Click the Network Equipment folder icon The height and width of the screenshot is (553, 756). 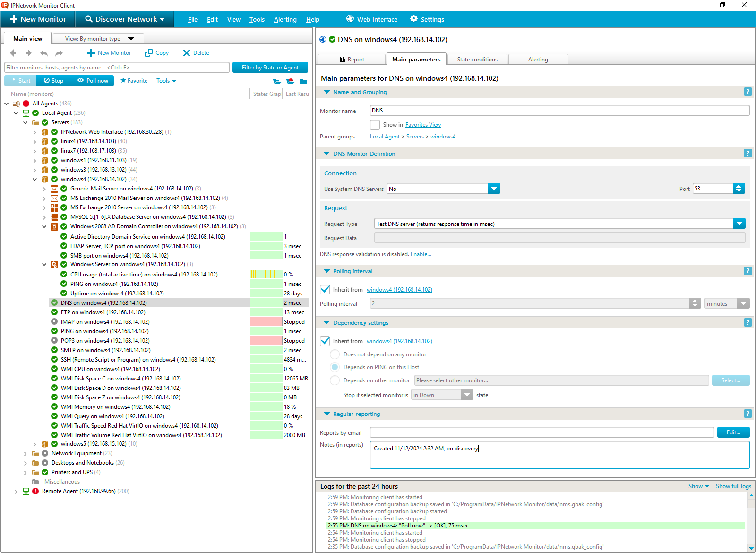[35, 453]
